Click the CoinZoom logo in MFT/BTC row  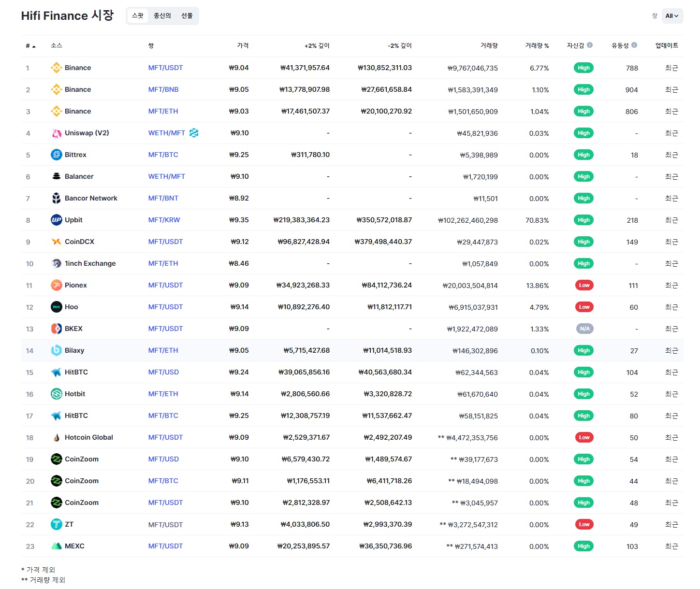(x=57, y=481)
